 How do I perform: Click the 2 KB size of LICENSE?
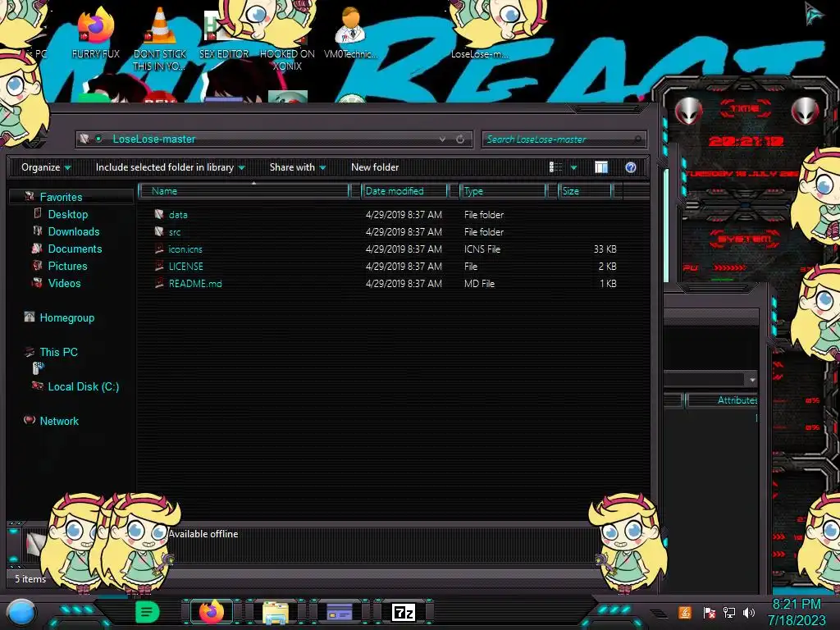[x=608, y=266]
